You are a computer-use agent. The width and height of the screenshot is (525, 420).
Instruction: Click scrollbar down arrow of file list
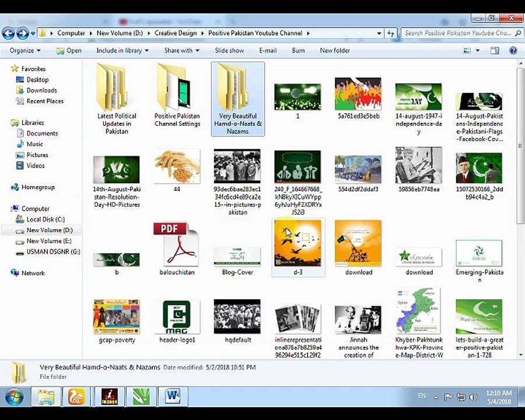(x=520, y=355)
